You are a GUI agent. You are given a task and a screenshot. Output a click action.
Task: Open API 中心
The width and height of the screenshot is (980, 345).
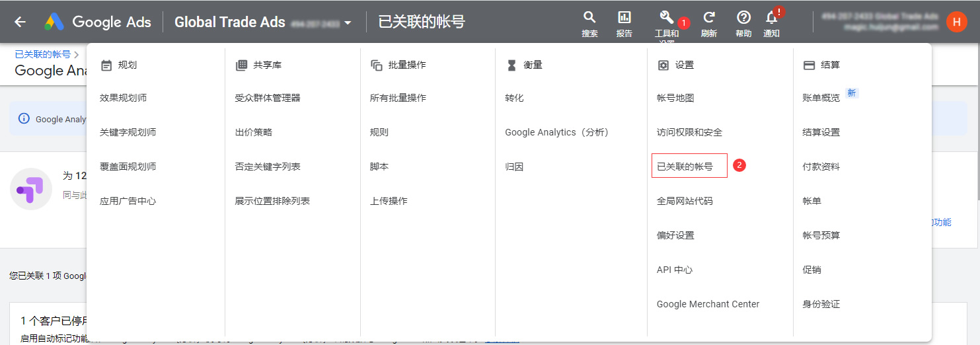[x=675, y=270]
